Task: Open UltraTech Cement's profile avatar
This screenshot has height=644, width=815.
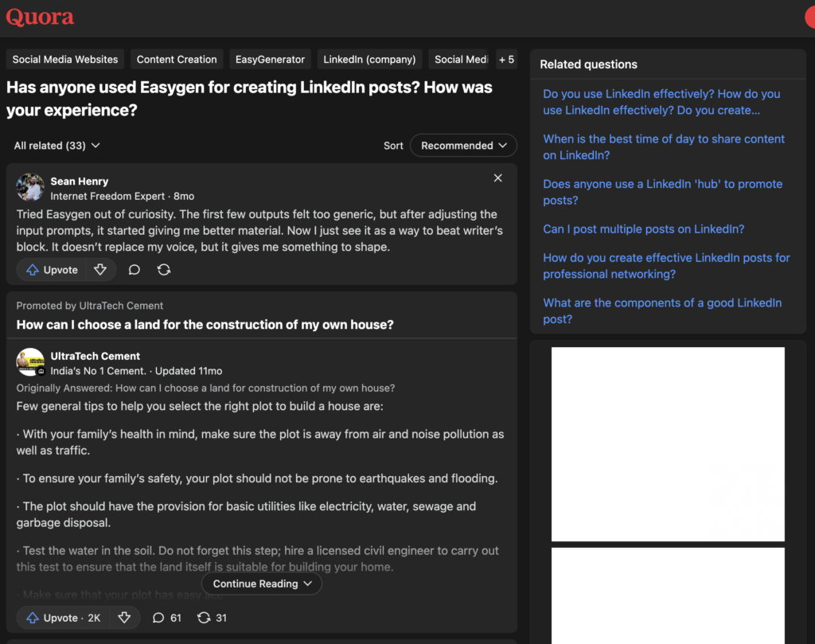Action: click(x=30, y=361)
